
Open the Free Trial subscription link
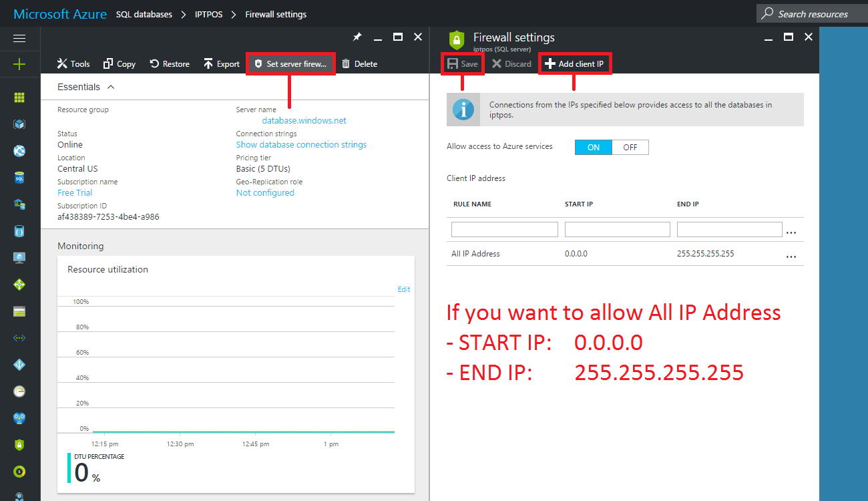[75, 192]
